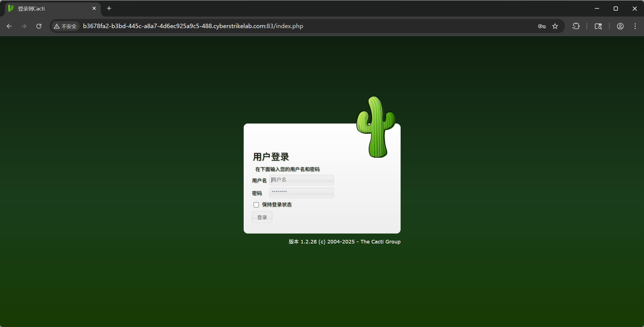Screen dimensions: 644x327
Task: Click the browser back arrow
Action: [x=9, y=26]
